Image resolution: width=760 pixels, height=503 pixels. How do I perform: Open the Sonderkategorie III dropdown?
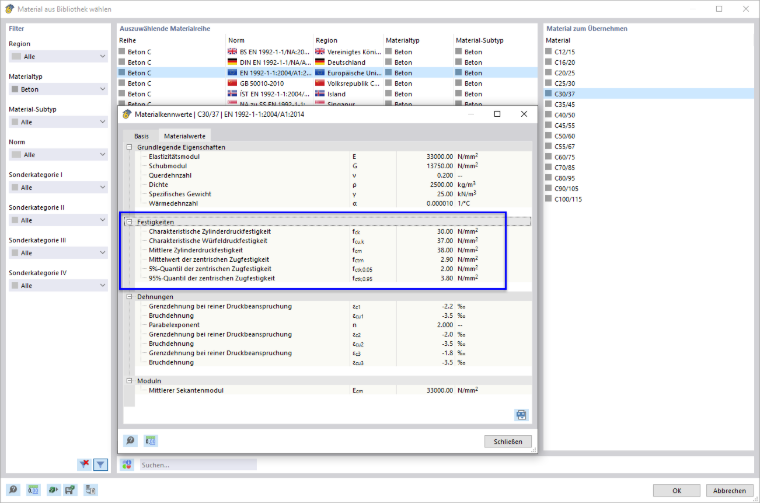pos(58,253)
